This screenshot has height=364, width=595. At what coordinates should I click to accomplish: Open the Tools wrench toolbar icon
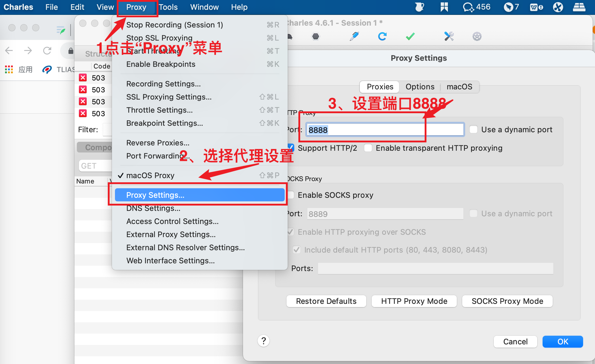pos(449,37)
